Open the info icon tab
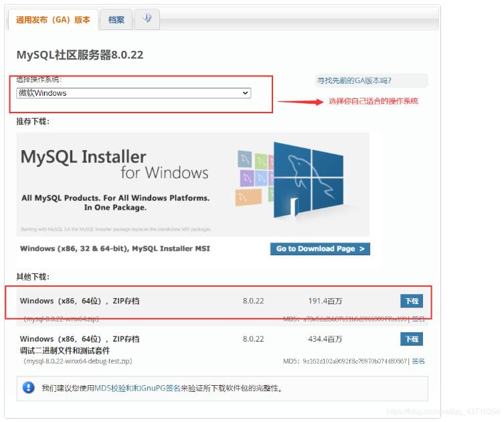Image resolution: width=504 pixels, height=422 pixels. pyautogui.click(x=147, y=19)
